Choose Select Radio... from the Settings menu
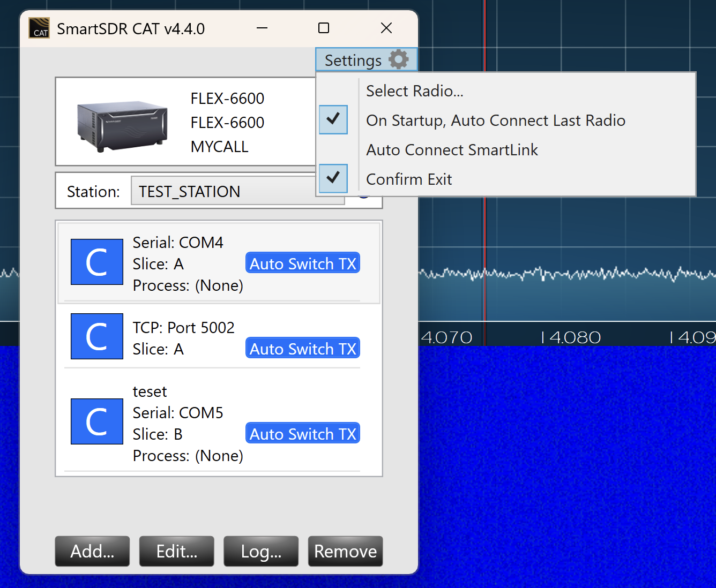The height and width of the screenshot is (588, 716). (415, 91)
